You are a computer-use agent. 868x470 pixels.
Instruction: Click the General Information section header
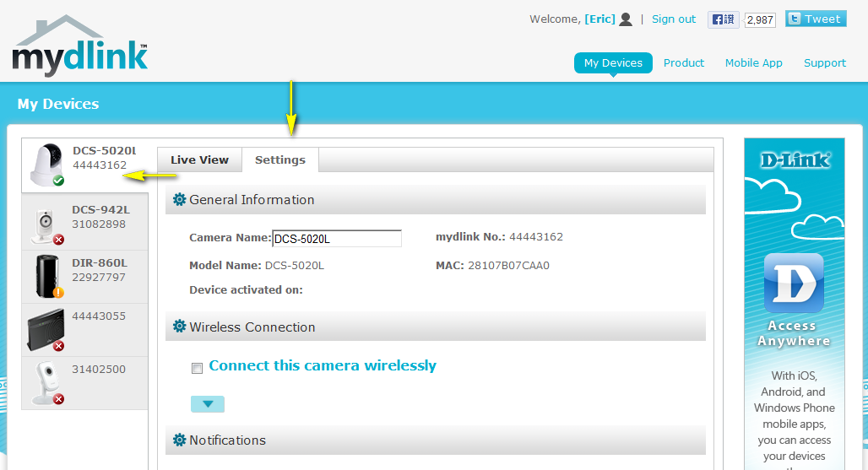436,200
